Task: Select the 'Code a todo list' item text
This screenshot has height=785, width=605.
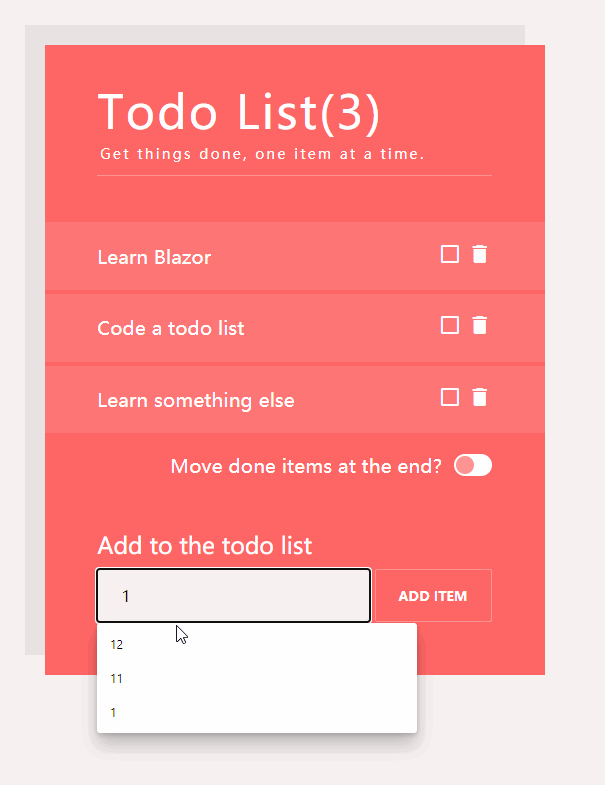Action: tap(170, 328)
